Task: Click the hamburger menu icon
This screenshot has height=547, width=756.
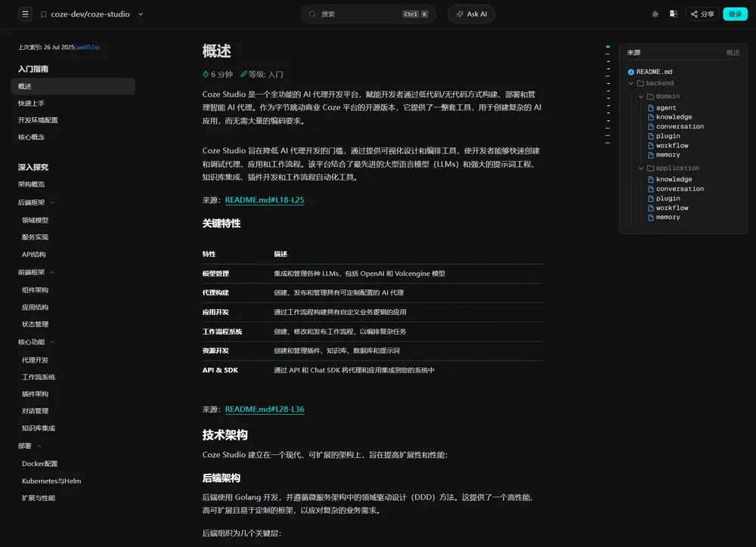Action: [25, 14]
